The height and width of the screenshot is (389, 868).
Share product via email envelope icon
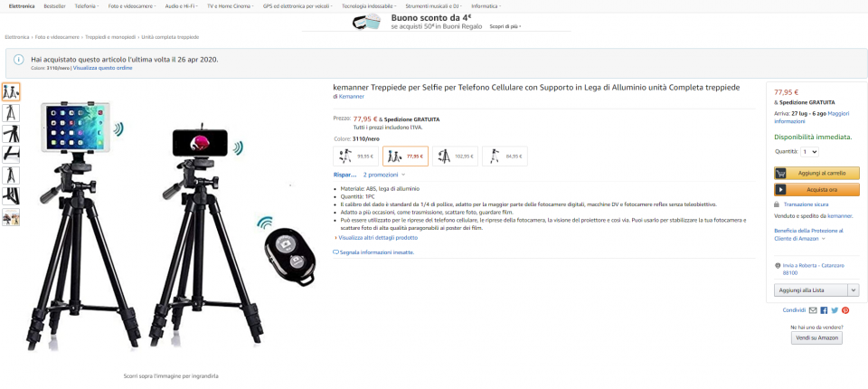coord(813,310)
